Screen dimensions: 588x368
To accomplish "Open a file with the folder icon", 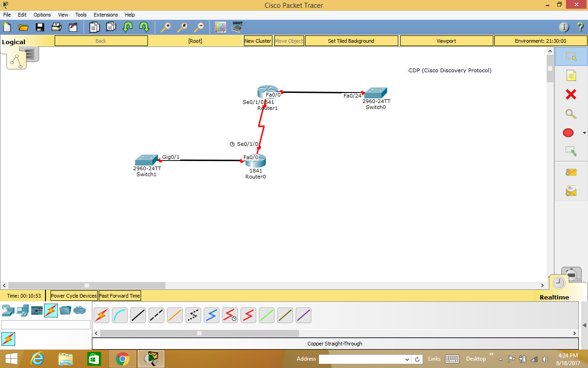I will [23, 27].
